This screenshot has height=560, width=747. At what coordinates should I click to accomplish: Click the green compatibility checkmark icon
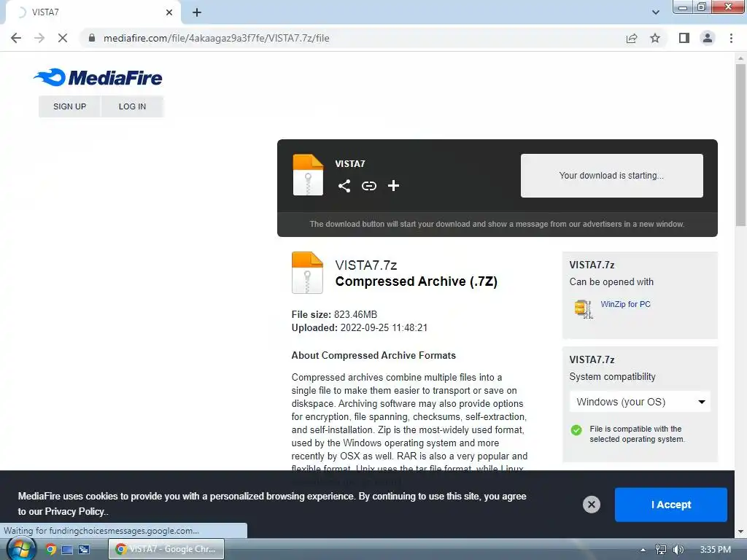click(x=576, y=430)
